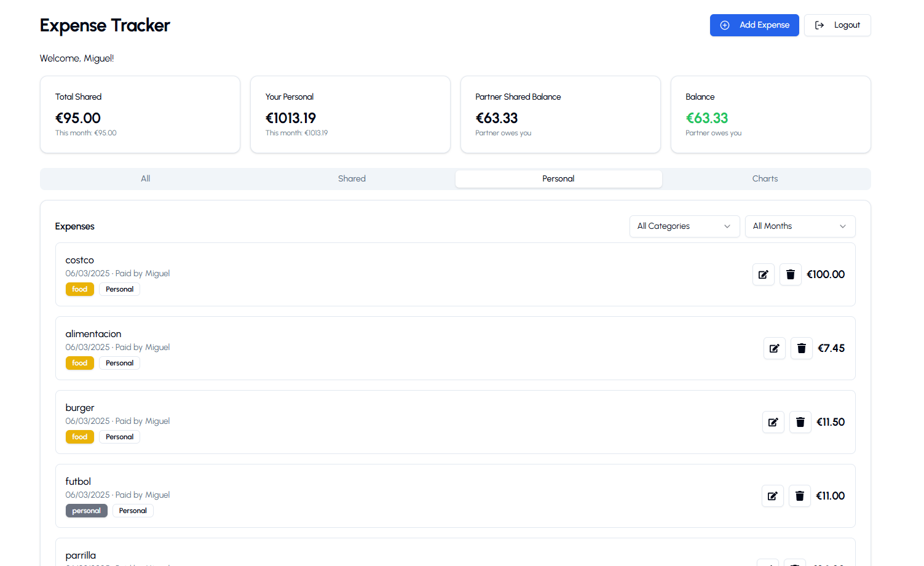The width and height of the screenshot is (924, 566).
Task: Edit the burger expense
Action: pos(773,422)
